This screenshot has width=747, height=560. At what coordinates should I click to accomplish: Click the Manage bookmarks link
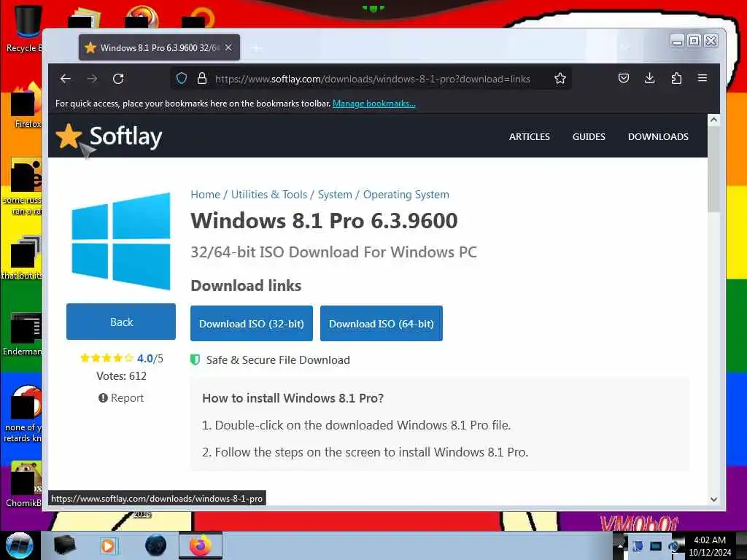(x=374, y=104)
